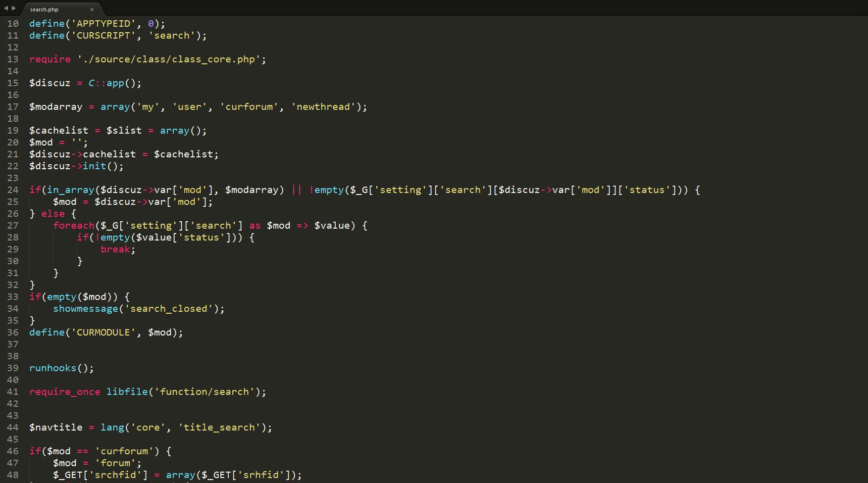The image size is (868, 483).
Task: Click the '||' operator on line 24
Action: [296, 190]
